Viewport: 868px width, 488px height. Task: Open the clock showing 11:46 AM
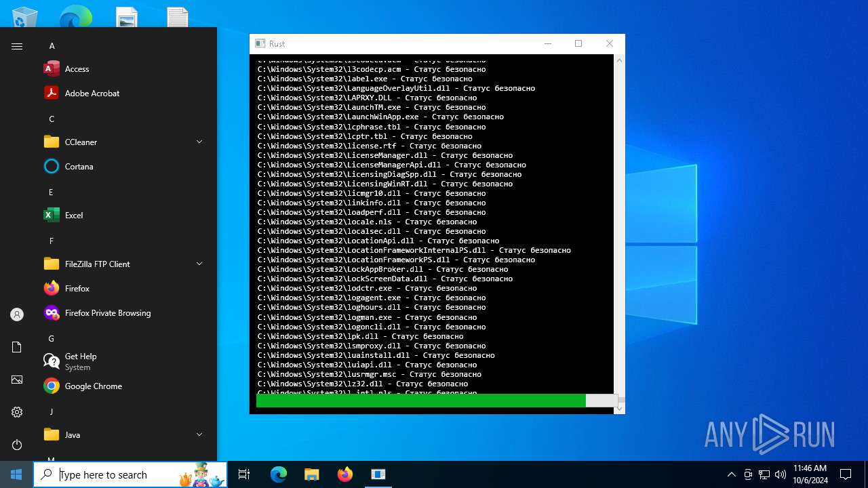810,474
